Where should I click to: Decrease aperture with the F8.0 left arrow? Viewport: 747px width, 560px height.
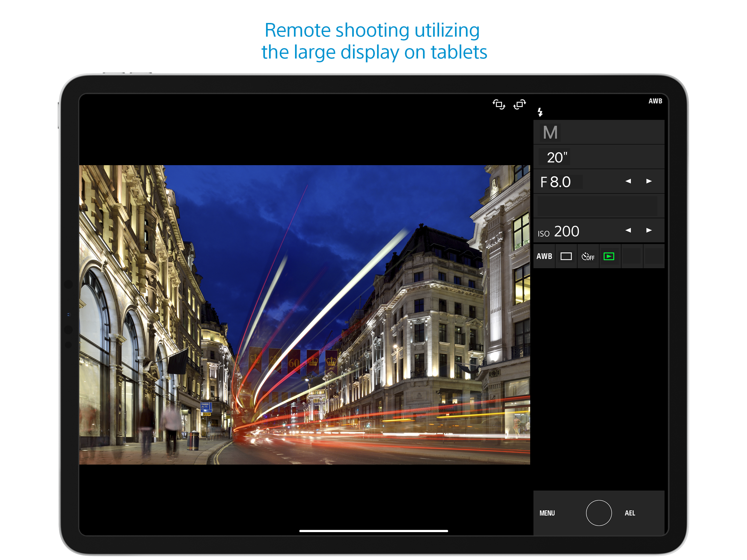click(628, 181)
